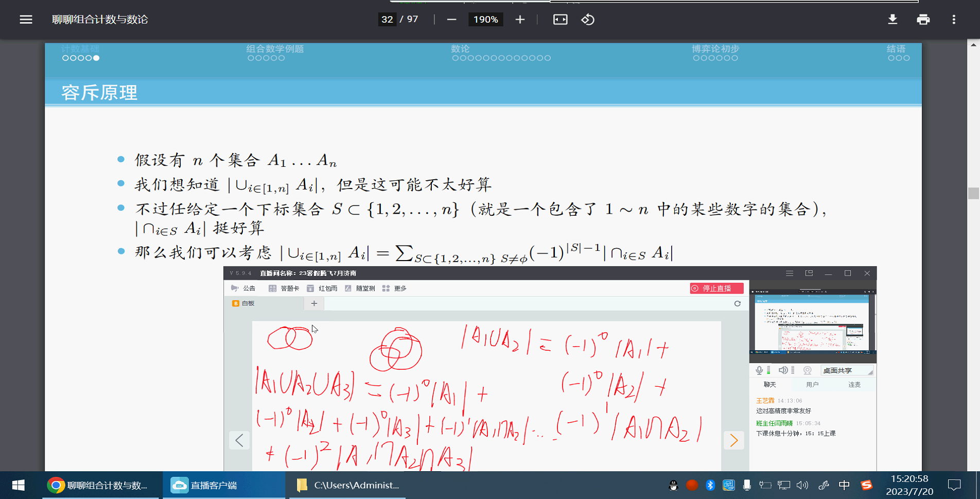Rotate the PDF counterclockwise
This screenshot has height=499, width=980.
point(588,20)
